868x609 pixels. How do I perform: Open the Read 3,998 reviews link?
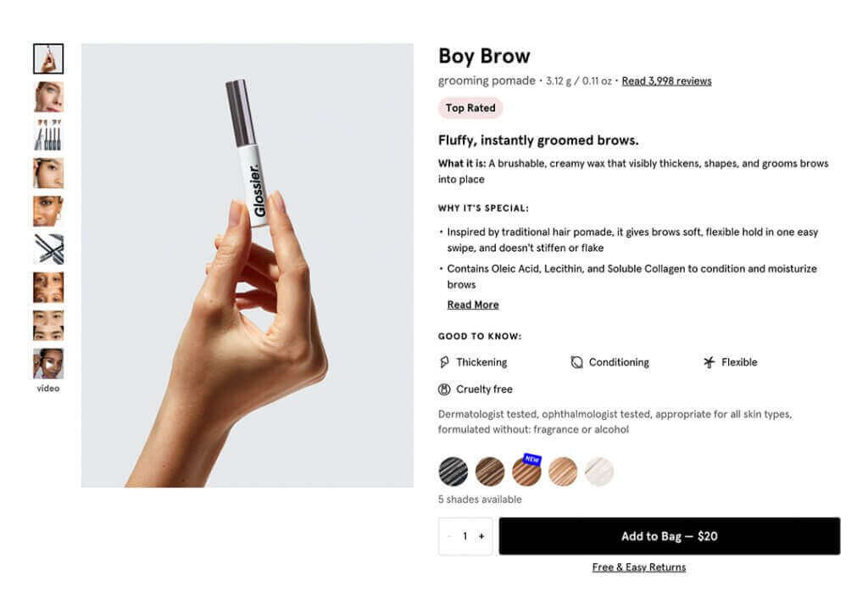pos(666,81)
